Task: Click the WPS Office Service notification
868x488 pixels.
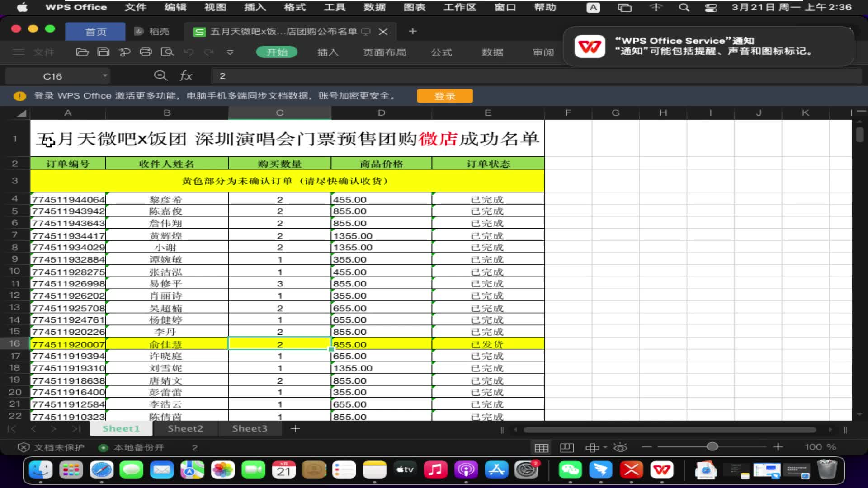Action: click(708, 46)
